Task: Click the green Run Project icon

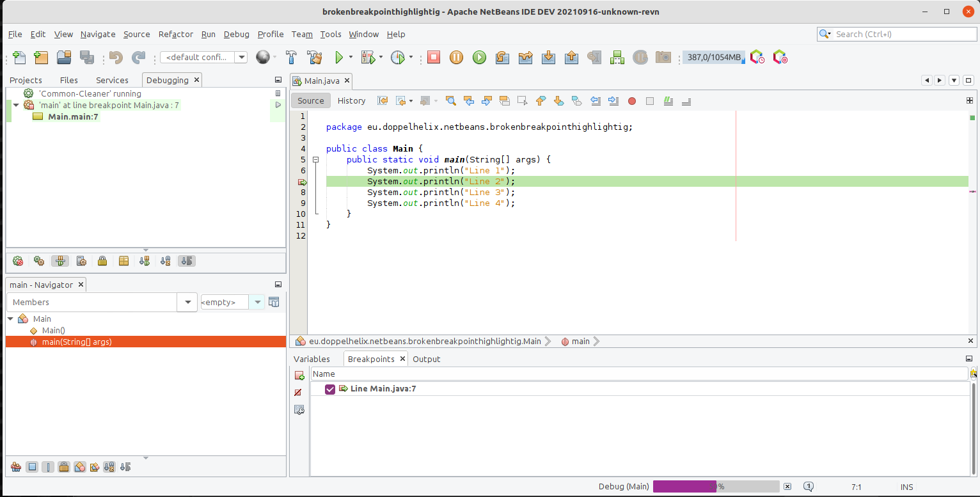Action: pos(340,58)
